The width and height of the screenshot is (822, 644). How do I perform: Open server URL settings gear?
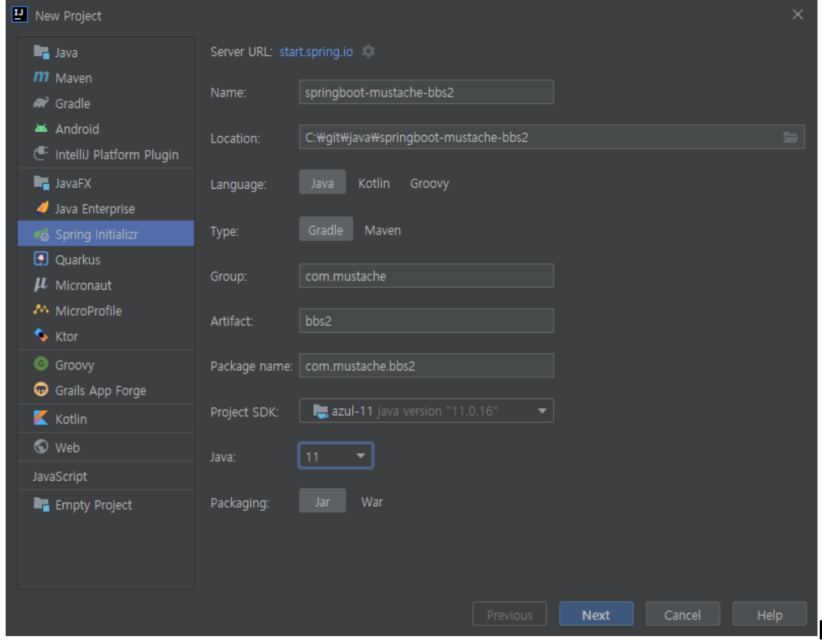(x=369, y=51)
